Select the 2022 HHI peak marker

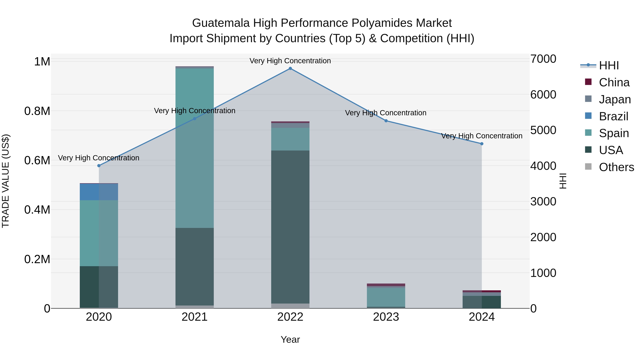[x=290, y=68]
